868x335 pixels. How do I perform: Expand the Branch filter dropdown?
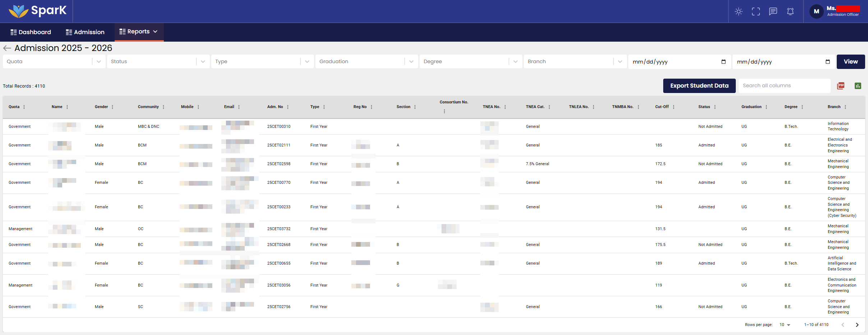coord(620,62)
